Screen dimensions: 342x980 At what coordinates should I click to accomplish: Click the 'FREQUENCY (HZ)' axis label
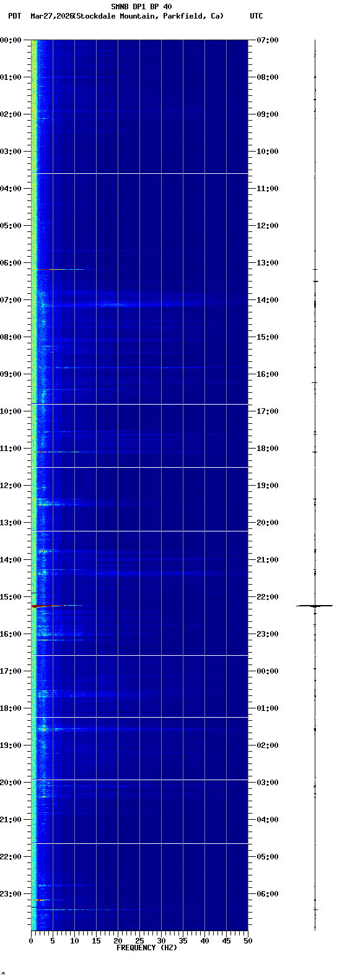click(x=147, y=948)
